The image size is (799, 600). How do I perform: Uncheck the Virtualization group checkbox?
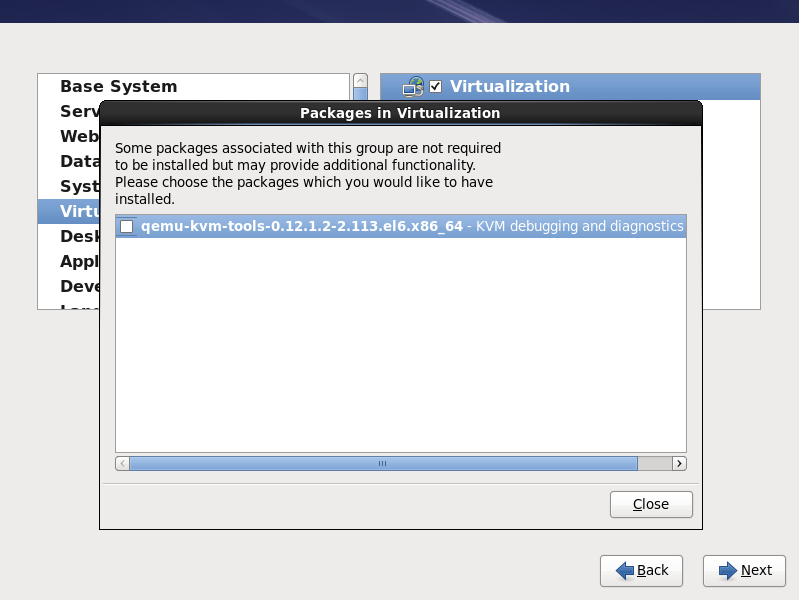tap(435, 87)
